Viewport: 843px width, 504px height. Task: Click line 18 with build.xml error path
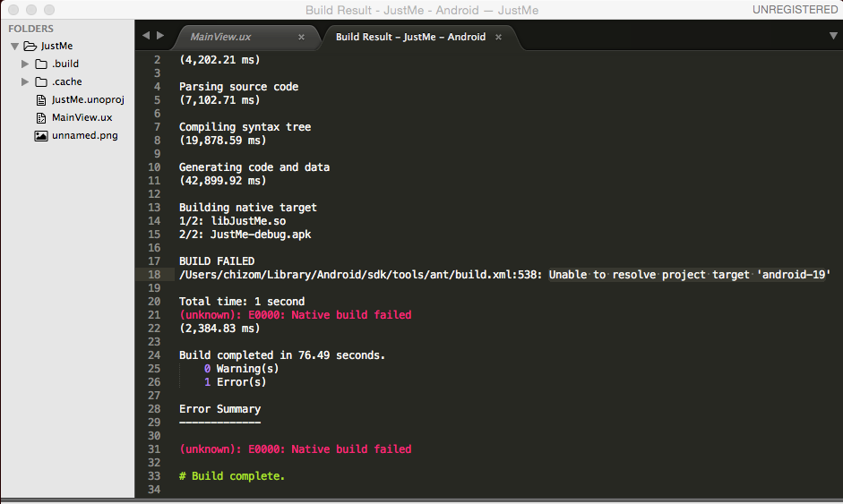(504, 275)
